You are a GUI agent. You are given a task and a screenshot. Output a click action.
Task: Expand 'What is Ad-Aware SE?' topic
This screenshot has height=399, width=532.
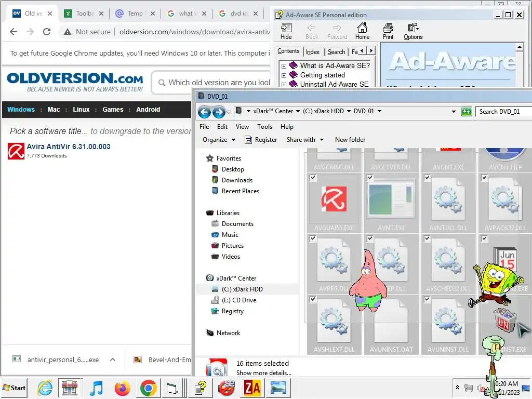click(x=284, y=66)
